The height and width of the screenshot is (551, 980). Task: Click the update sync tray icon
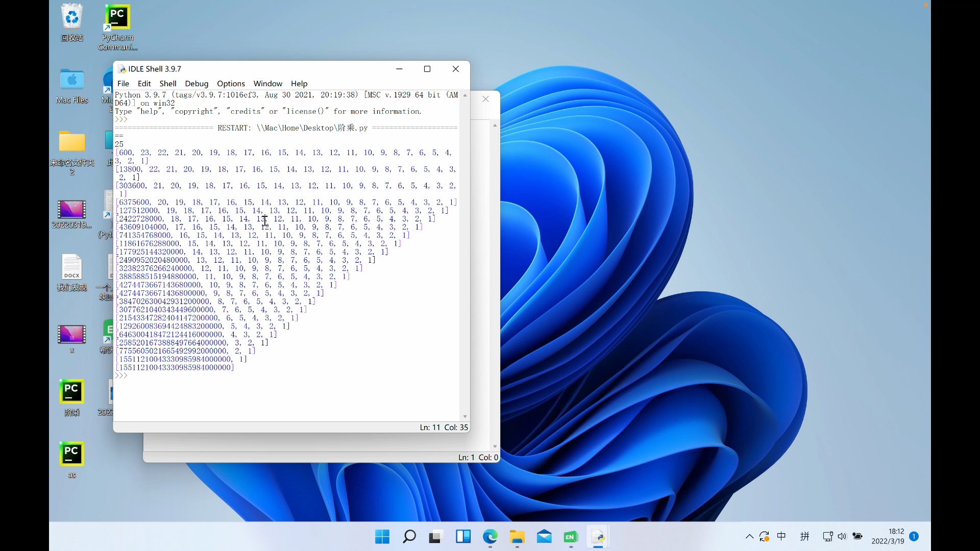764,536
